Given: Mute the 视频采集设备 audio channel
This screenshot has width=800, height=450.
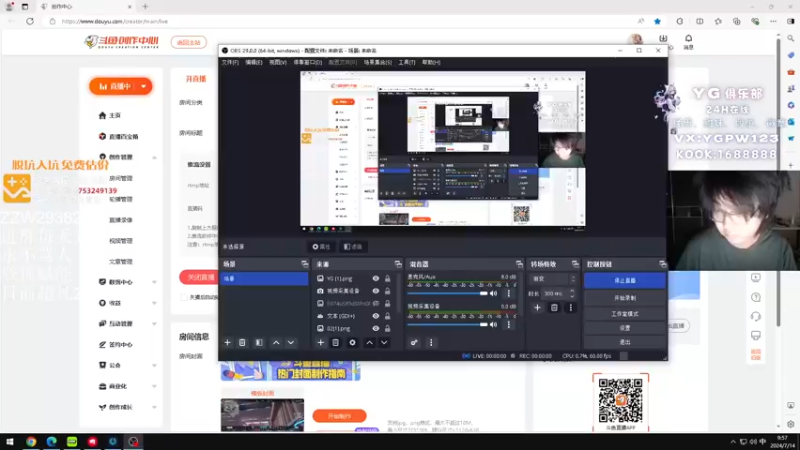Looking at the screenshot, I should (x=493, y=324).
